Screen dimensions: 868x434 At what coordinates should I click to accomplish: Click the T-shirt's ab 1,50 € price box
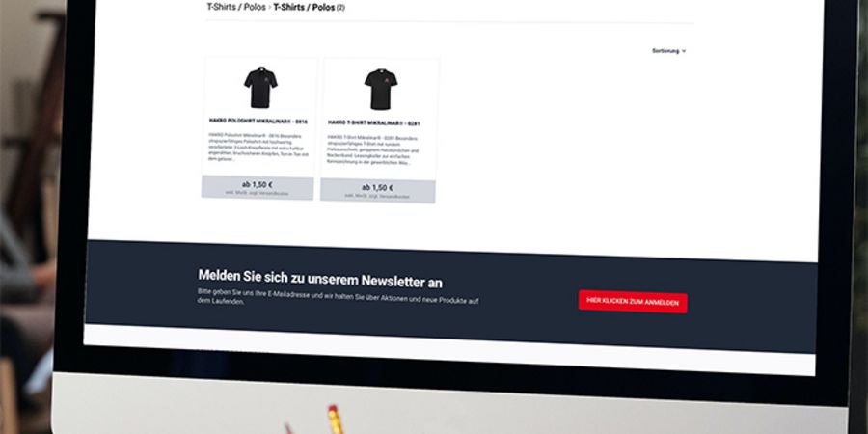[x=377, y=191]
